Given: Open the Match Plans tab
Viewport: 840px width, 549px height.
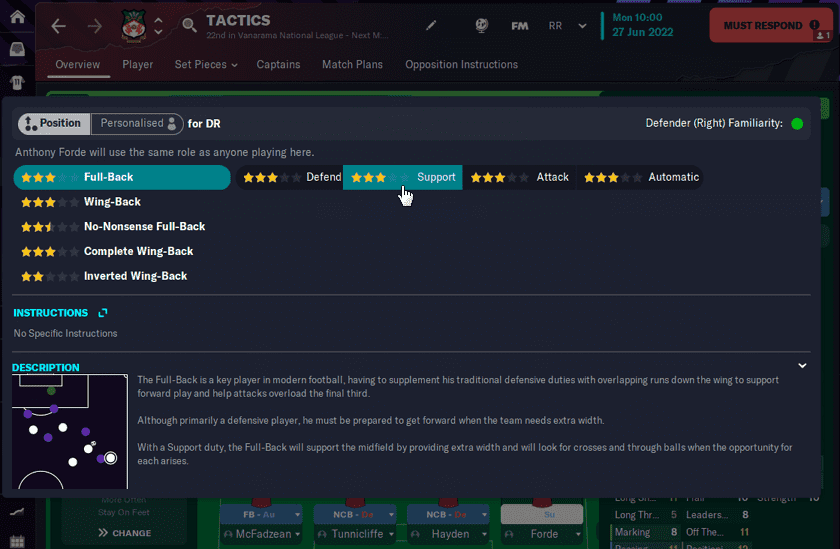Looking at the screenshot, I should [x=352, y=65].
